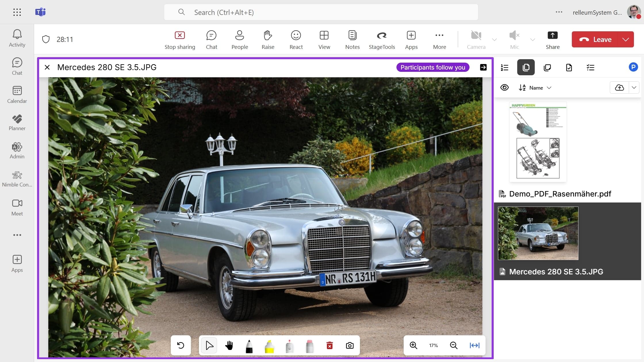
Task: Upload a file with cloud icon
Action: pos(620,88)
